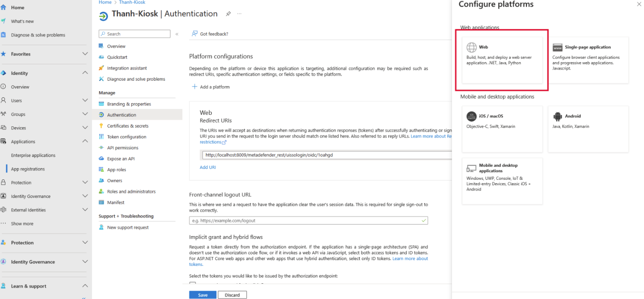Image resolution: width=644 pixels, height=299 pixels.
Task: Click the Android robot icon
Action: coord(558,116)
